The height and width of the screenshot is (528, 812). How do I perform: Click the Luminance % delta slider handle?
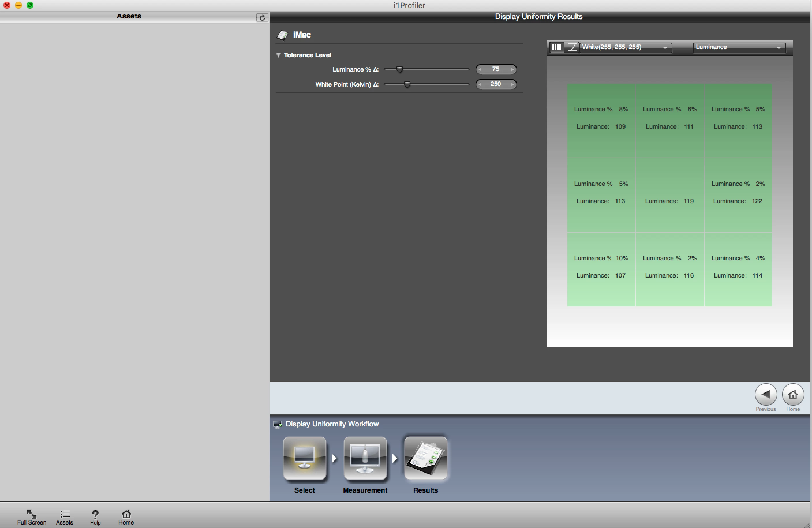[400, 70]
